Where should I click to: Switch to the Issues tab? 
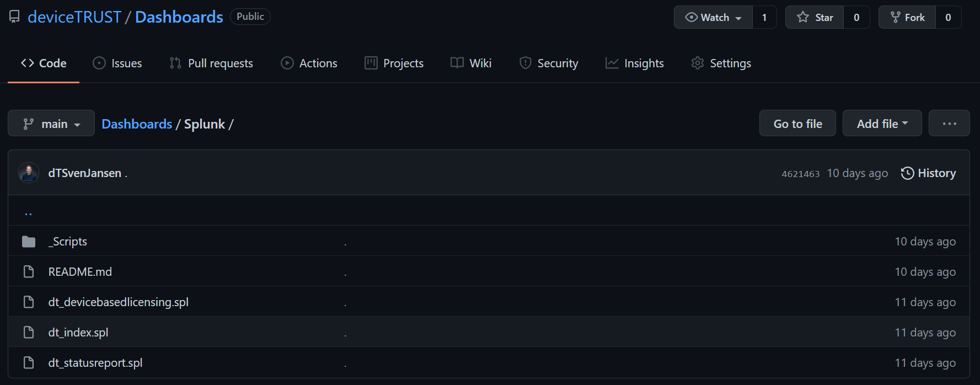117,63
